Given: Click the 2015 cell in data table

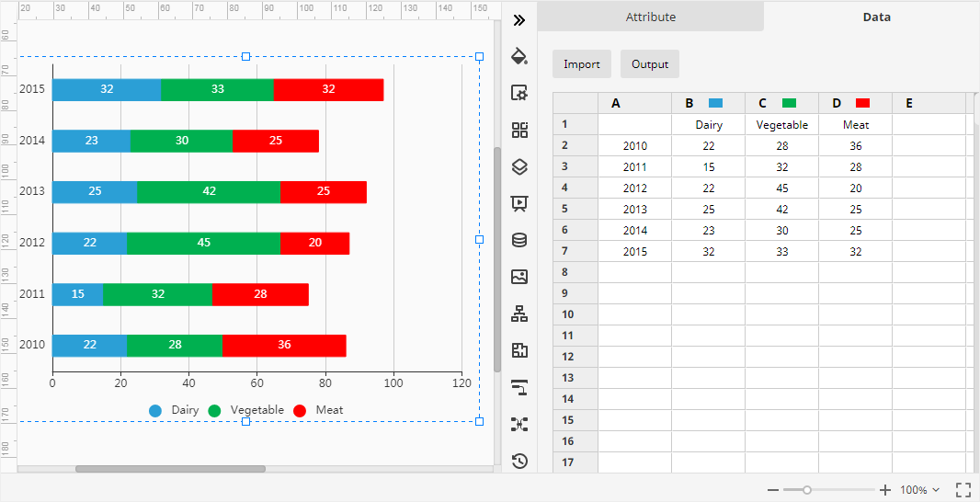Looking at the screenshot, I should (634, 251).
